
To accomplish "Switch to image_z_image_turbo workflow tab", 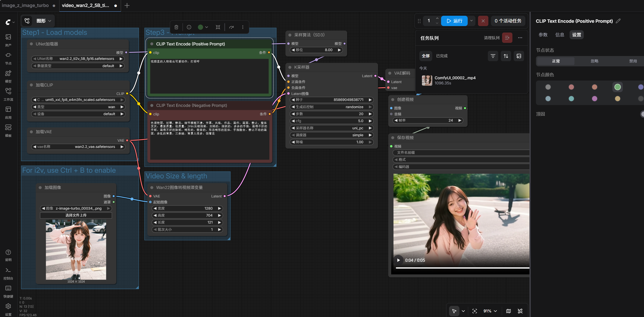I will tap(25, 5).
